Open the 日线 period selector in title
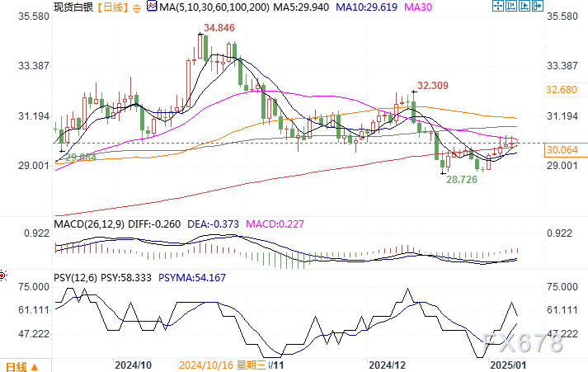Image resolution: width=588 pixels, height=372 pixels. [108, 7]
